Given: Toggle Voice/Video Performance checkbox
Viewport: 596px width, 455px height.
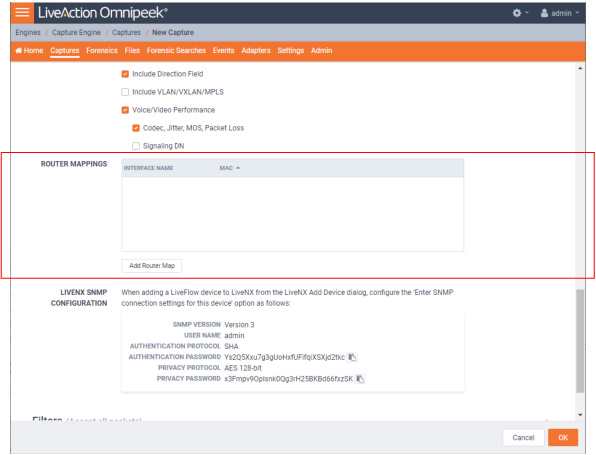Looking at the screenshot, I should click(125, 110).
